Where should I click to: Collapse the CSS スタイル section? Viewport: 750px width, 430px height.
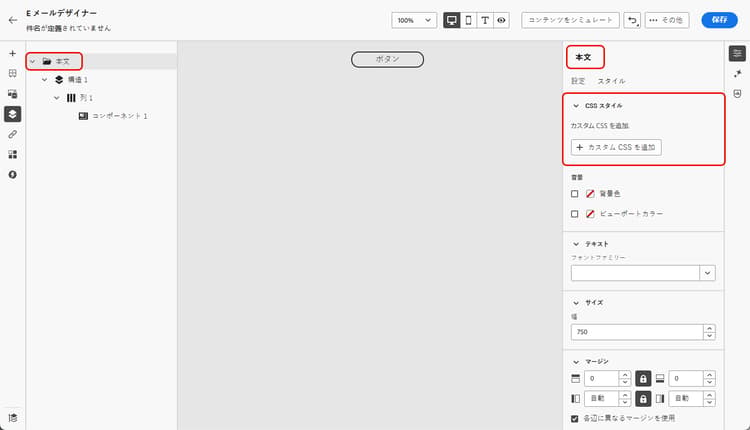(x=576, y=106)
